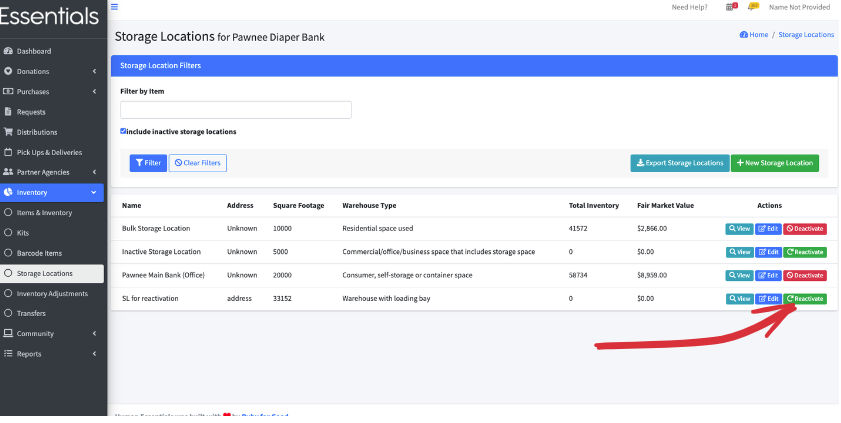Viewport: 841px width, 423px height.
Task: Click the Essentials logo
Action: click(x=49, y=16)
